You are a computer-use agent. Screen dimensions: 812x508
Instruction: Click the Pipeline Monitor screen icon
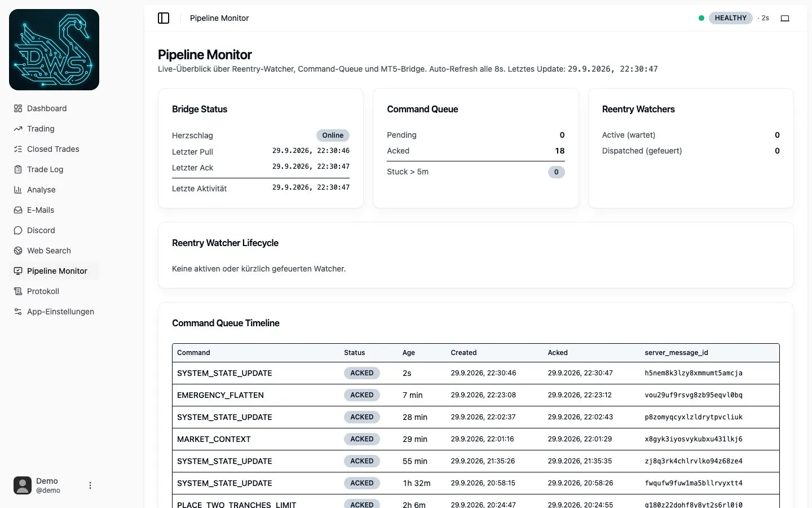point(18,271)
